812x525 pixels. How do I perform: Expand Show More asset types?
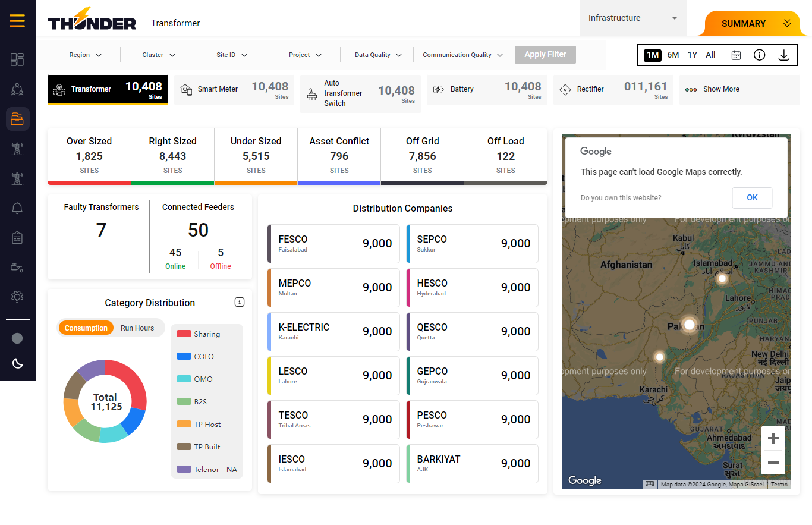tap(739, 90)
